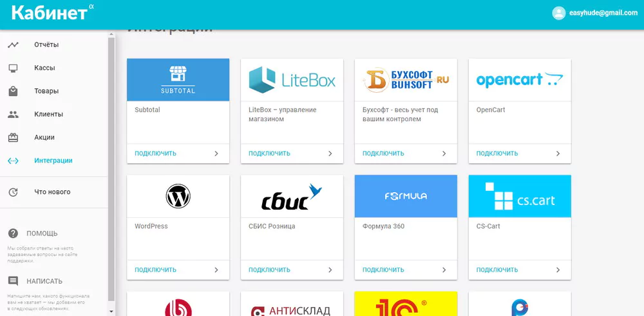Click the НАПИСАТЬ feedback link
This screenshot has height=316, width=644.
44,281
